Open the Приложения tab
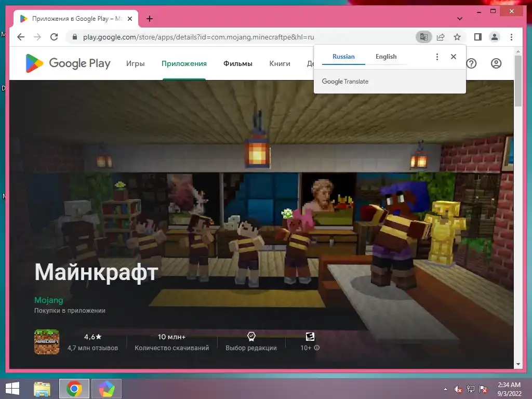The image size is (532, 399). coord(184,63)
